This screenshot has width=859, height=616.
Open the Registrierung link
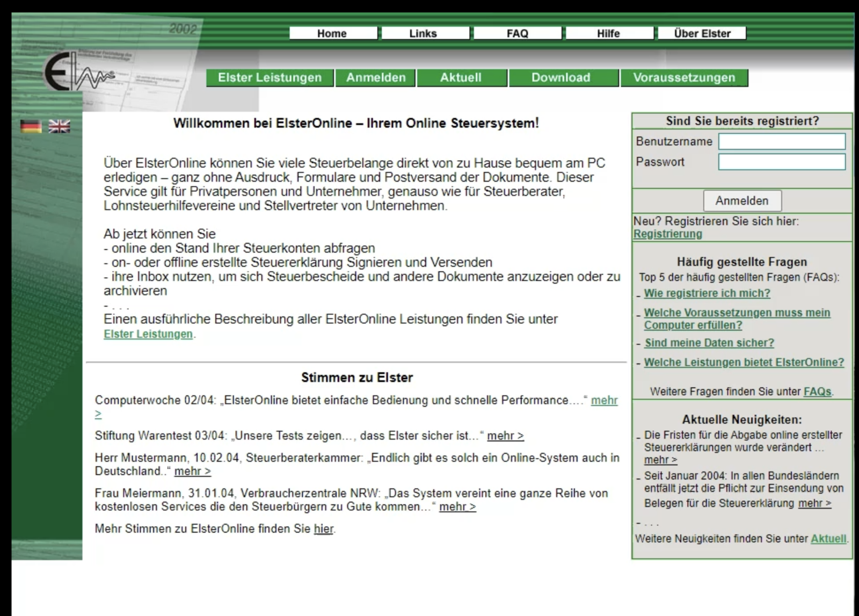(x=668, y=234)
